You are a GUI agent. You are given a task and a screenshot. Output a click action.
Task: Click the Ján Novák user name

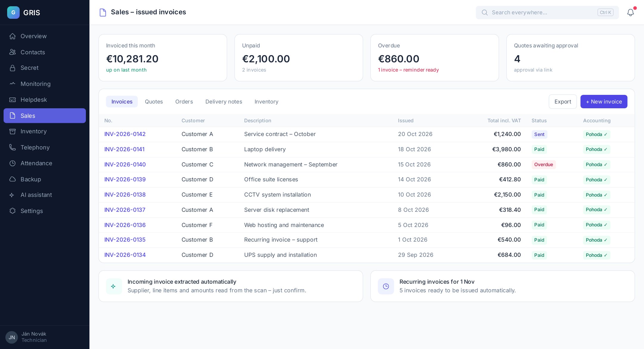point(34,334)
